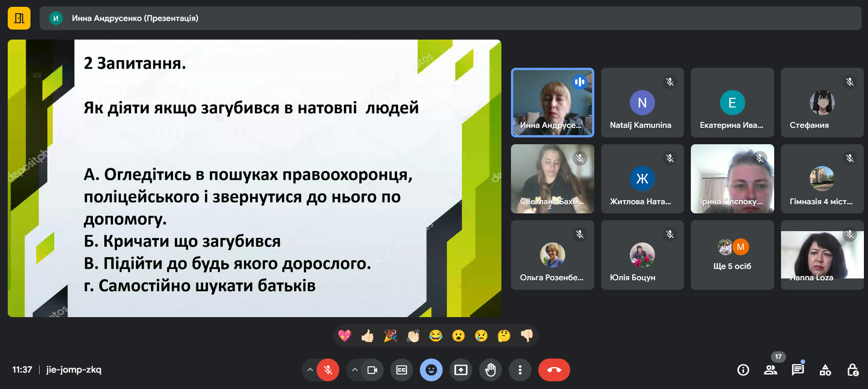
Task: Open the meeting details info icon
Action: pos(743,370)
